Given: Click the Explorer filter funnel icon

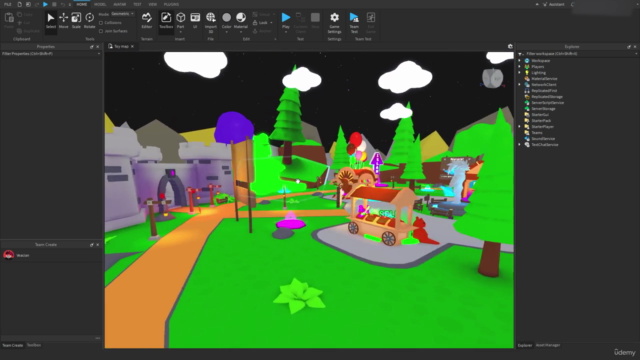Looking at the screenshot, I should [x=520, y=53].
